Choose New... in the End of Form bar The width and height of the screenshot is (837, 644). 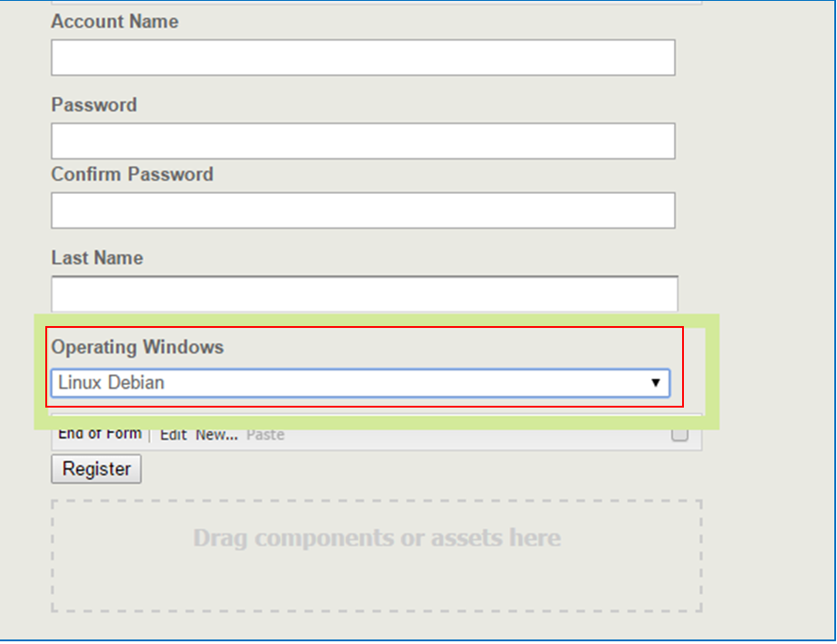216,435
